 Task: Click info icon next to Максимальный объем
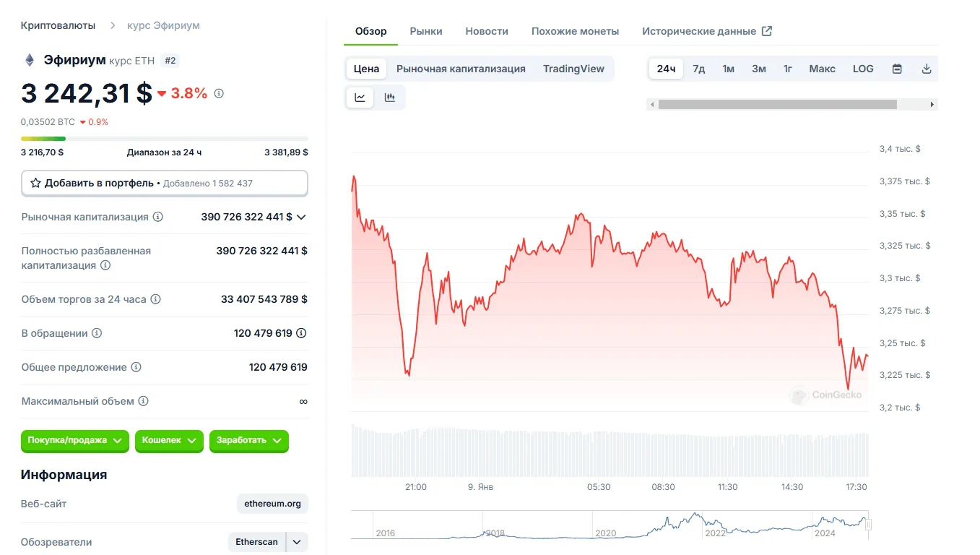coord(144,401)
